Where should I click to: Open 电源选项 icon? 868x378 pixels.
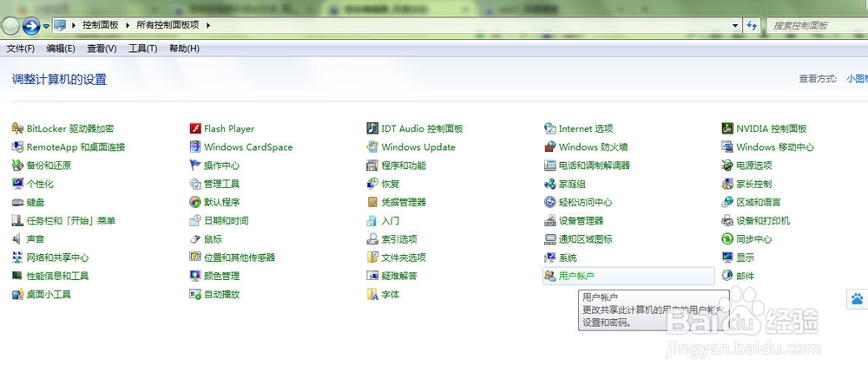coord(727,166)
